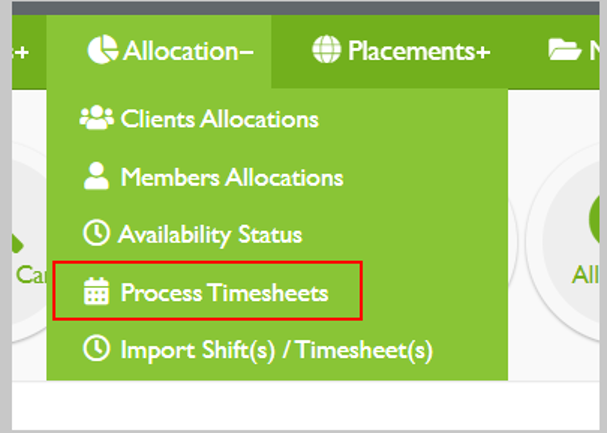Click the open folder icon in navbar
The width and height of the screenshot is (608, 434).
565,50
